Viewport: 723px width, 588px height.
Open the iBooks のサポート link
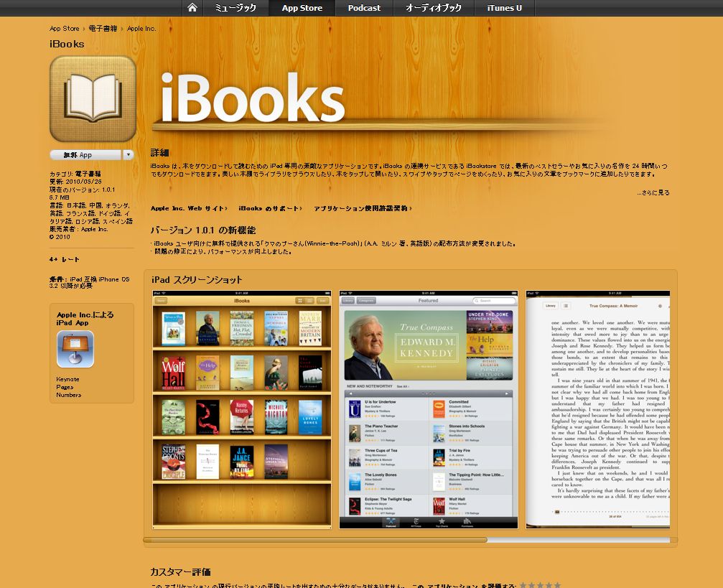coord(270,208)
